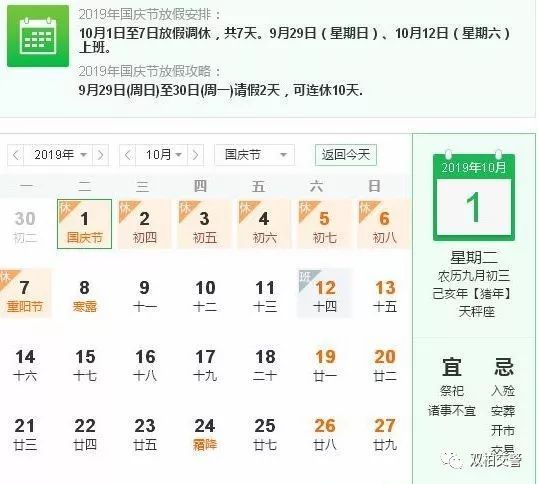Click 祭祀 under 宜 list
This screenshot has height=484, width=538.
452,391
